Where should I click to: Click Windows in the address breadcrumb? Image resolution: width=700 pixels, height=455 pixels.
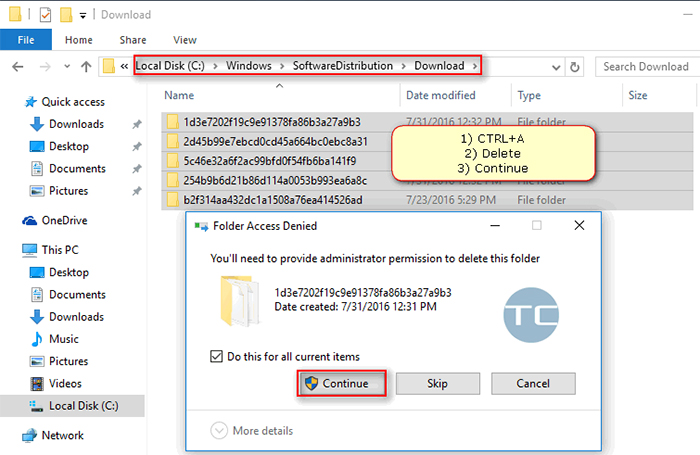point(249,66)
